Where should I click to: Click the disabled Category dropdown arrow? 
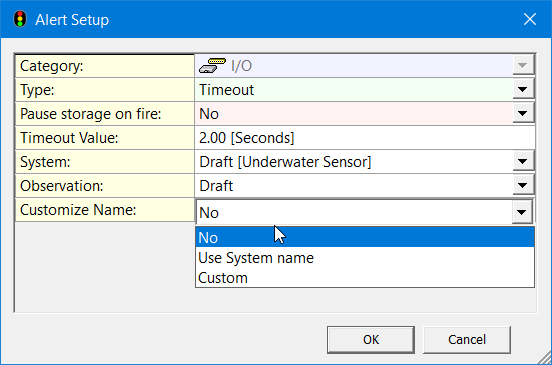coord(522,65)
